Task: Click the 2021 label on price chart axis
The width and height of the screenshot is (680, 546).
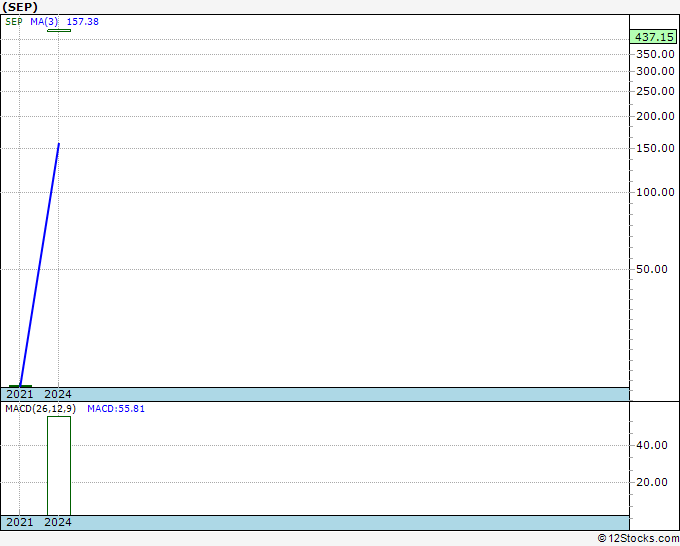Action: [20, 394]
